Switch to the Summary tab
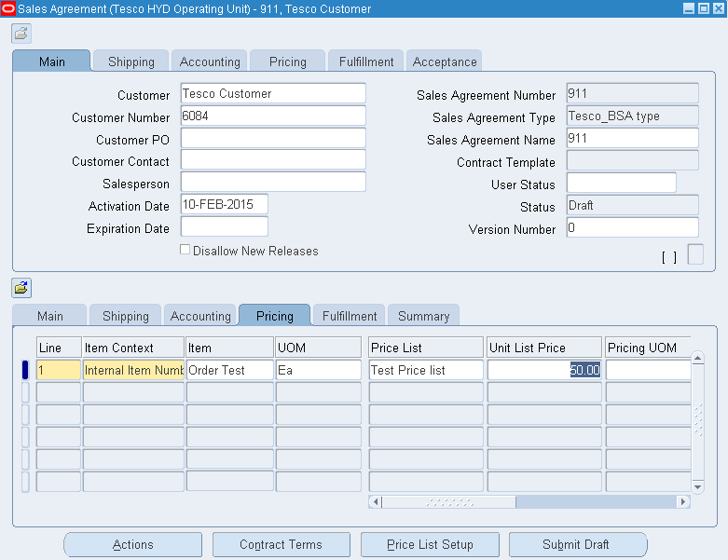The width and height of the screenshot is (728, 560). pyautogui.click(x=424, y=316)
